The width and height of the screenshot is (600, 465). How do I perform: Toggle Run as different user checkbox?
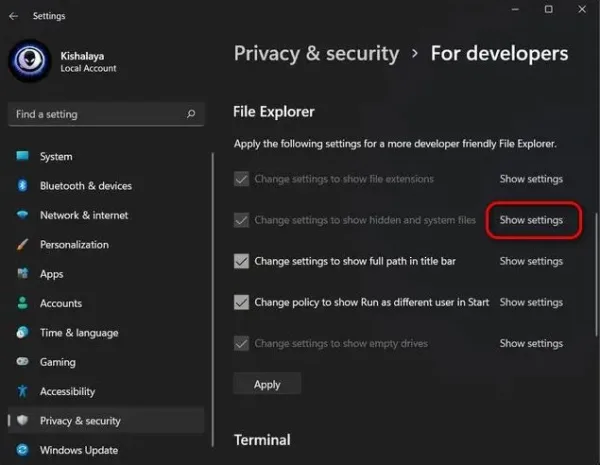[x=241, y=302]
